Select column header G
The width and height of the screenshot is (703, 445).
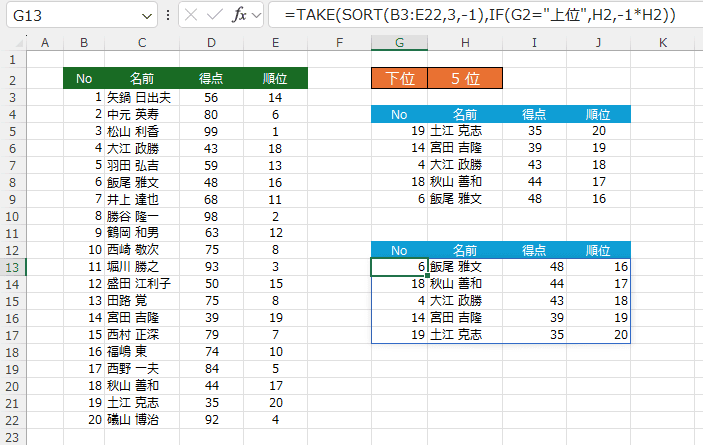pyautogui.click(x=399, y=42)
